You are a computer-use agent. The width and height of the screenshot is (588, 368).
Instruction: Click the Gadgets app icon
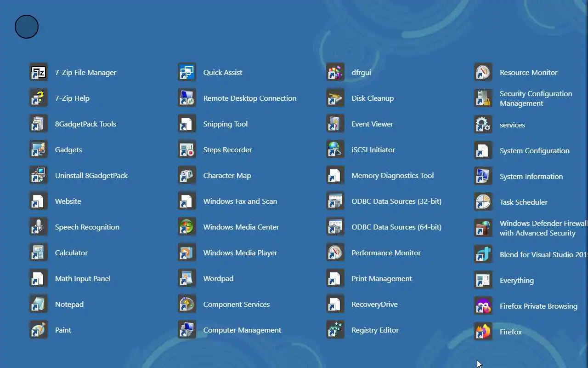pyautogui.click(x=39, y=149)
